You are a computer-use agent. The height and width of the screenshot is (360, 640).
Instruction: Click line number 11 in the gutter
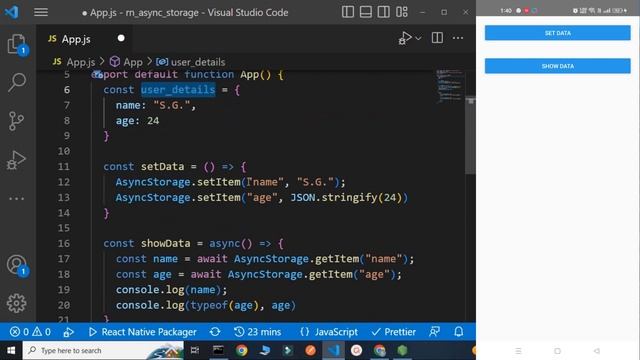(64, 167)
